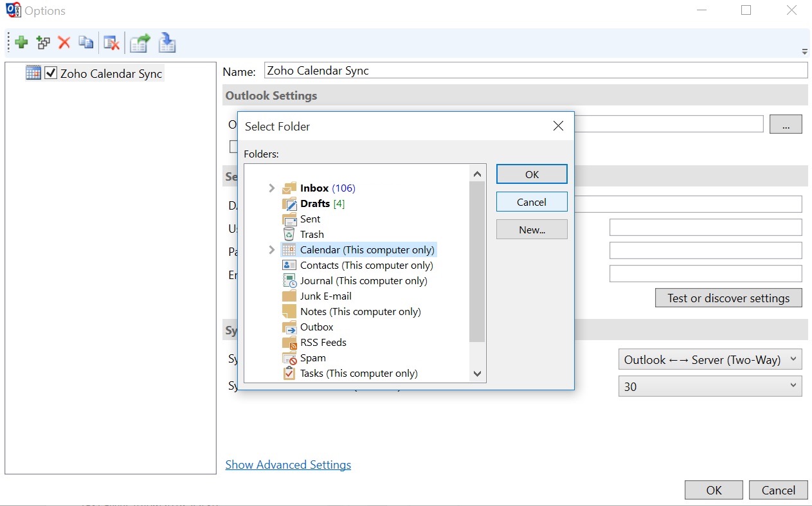Choose the Tasks (This computer only) folder
812x506 pixels.
[358, 374]
